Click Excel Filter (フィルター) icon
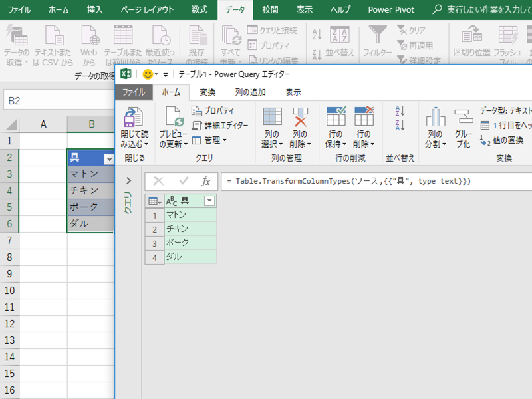 pyautogui.click(x=377, y=35)
